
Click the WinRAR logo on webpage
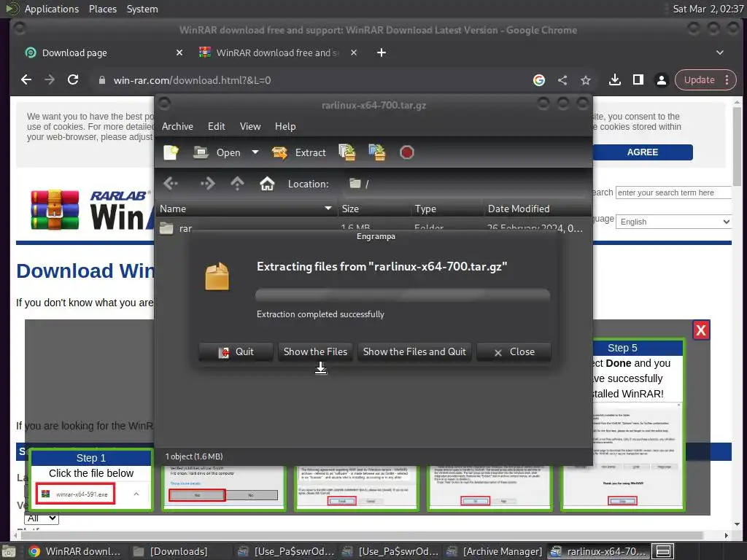click(91, 209)
